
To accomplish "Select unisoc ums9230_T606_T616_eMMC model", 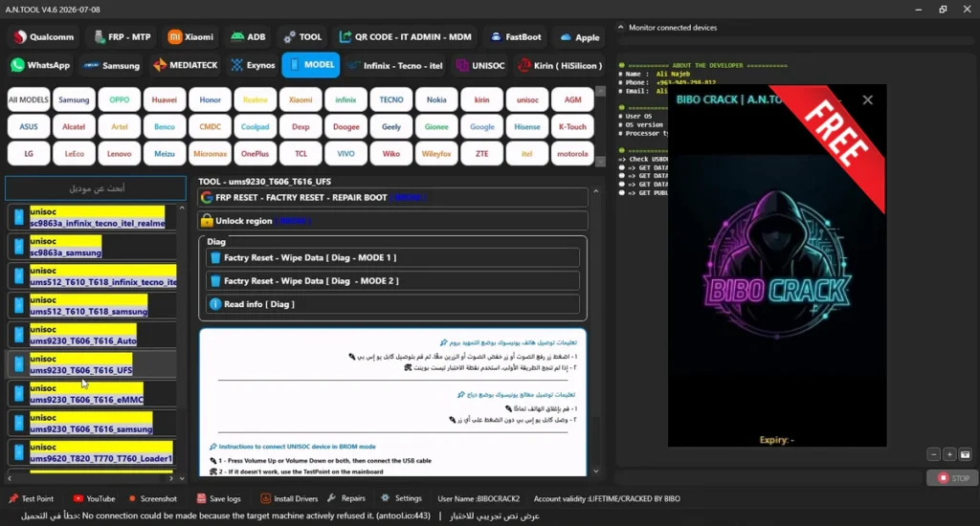I will point(93,394).
